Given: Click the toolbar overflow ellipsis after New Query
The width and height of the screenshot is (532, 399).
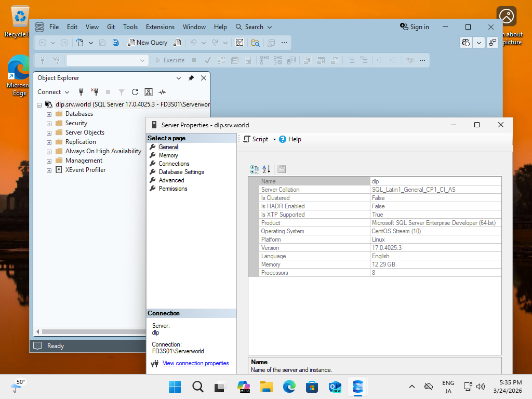Looking at the screenshot, I should pos(284,43).
